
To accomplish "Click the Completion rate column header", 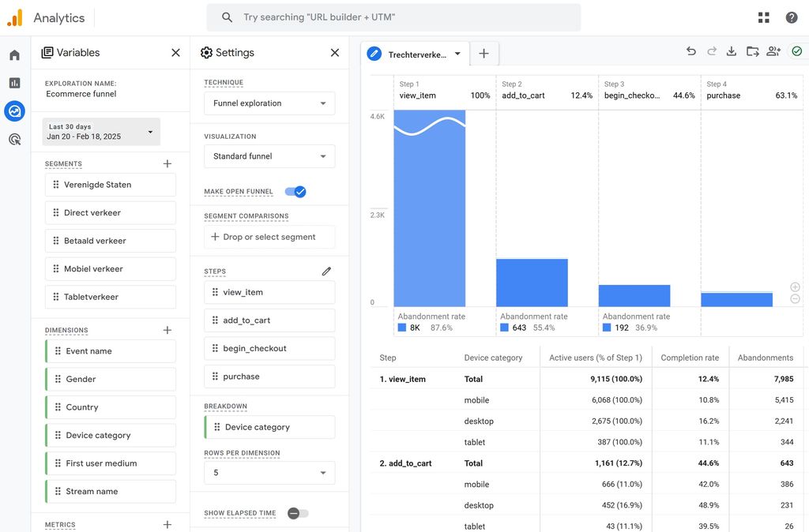I will (689, 358).
